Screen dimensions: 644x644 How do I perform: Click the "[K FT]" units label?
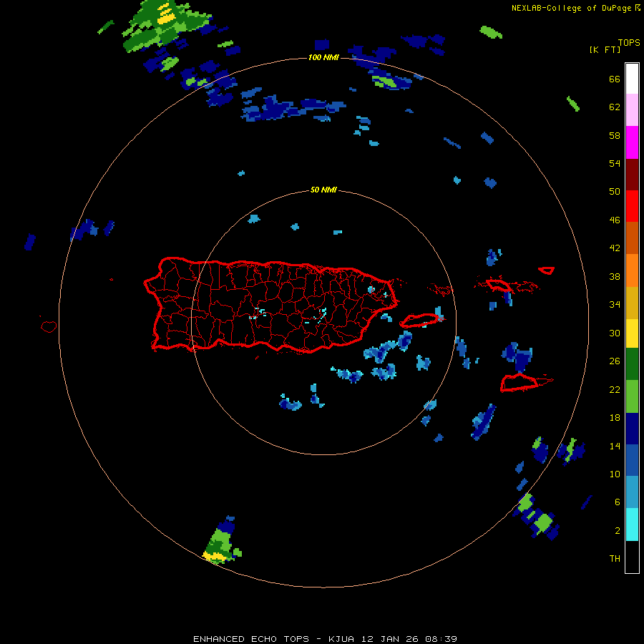pos(605,49)
